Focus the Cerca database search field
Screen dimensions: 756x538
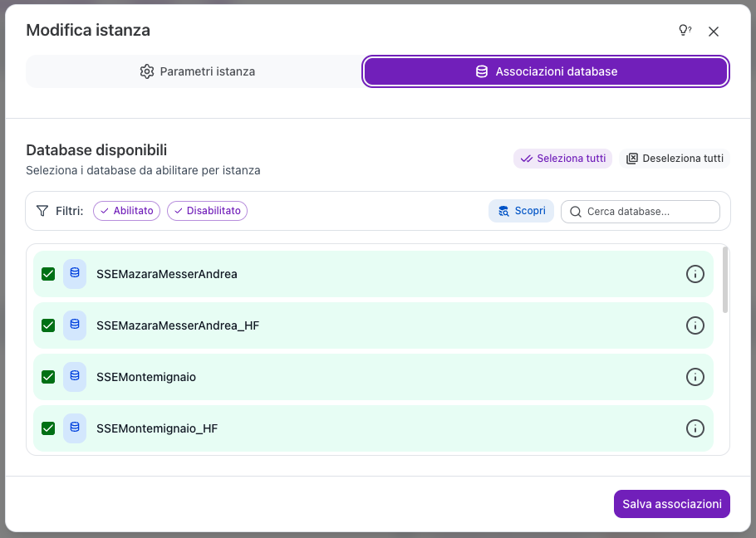click(641, 212)
